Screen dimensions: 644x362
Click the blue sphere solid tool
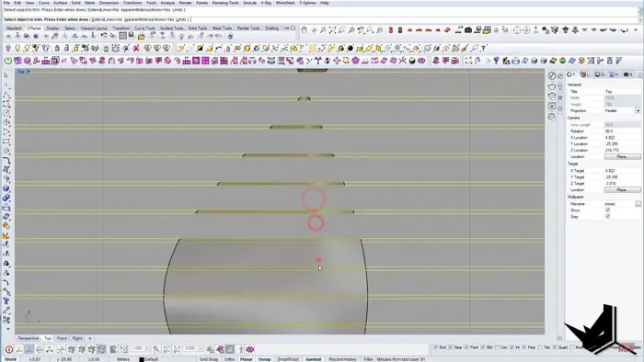tap(6, 188)
